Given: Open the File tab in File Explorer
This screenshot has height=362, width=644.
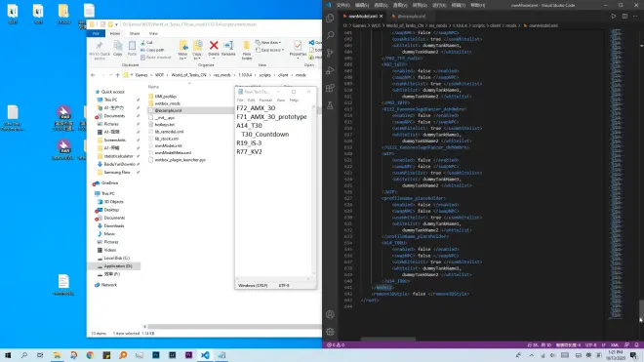Looking at the screenshot, I should point(96,34).
